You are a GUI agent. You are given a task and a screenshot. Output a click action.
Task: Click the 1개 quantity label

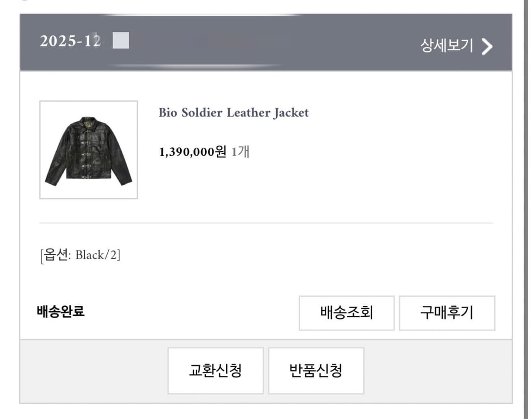point(241,152)
